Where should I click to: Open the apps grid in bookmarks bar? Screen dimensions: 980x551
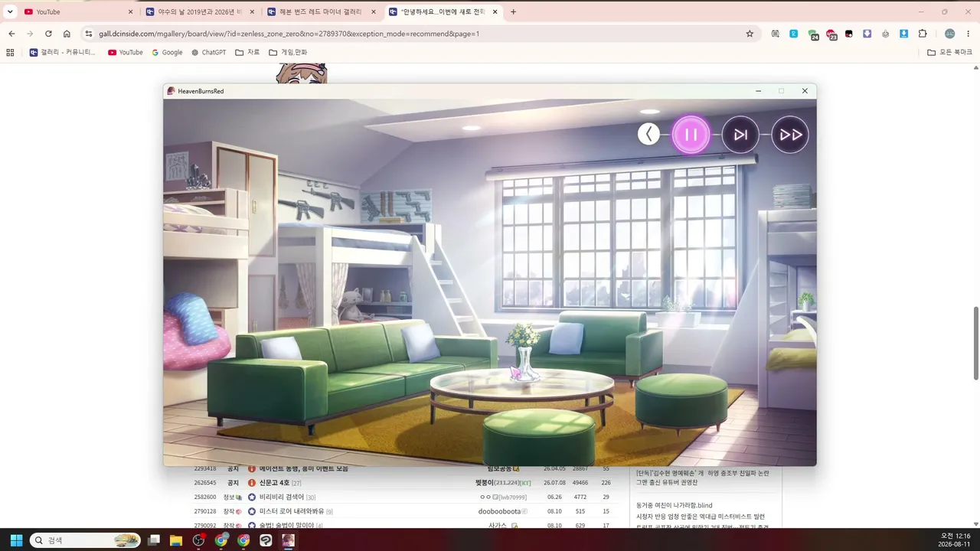[10, 52]
